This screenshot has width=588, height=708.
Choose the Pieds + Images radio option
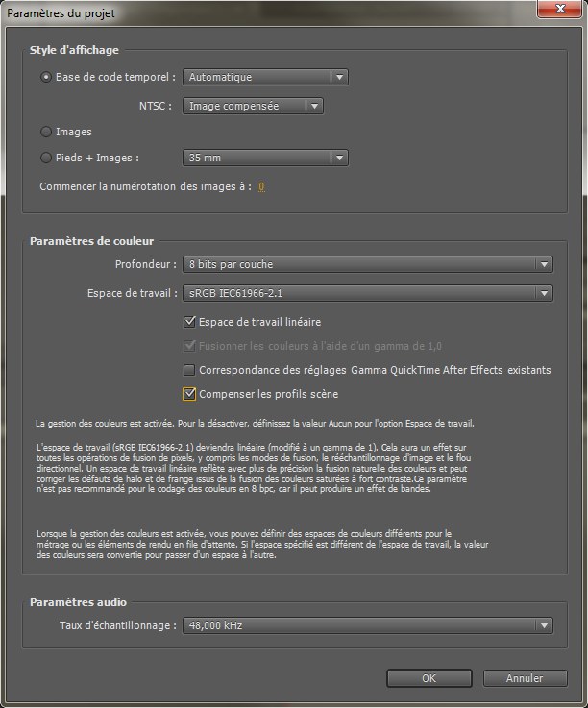pos(46,159)
